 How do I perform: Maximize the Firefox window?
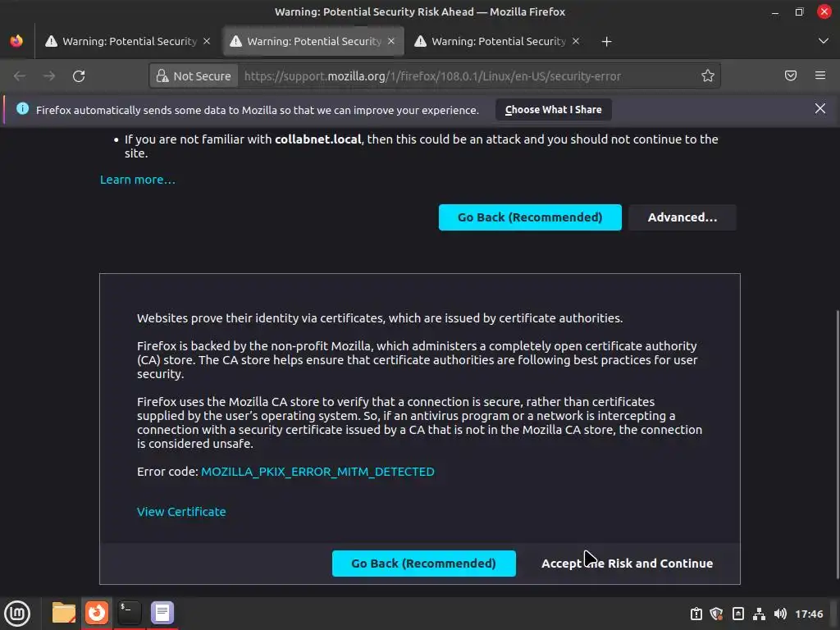click(799, 11)
